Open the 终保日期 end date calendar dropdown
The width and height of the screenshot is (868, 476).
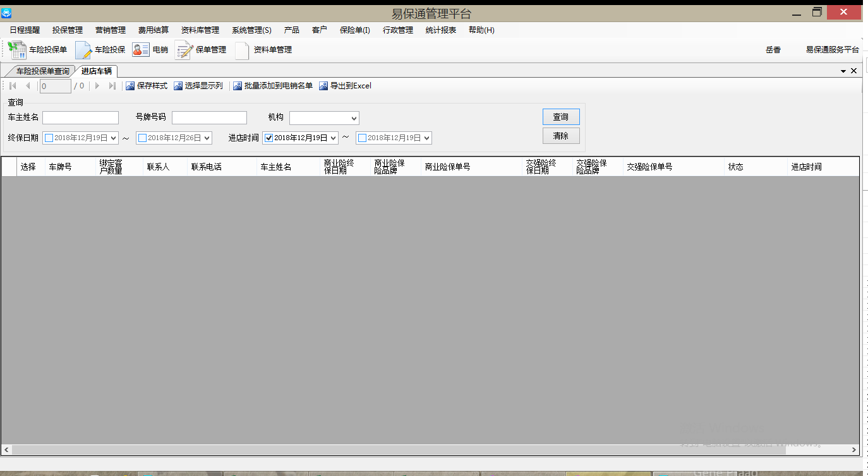click(x=207, y=138)
